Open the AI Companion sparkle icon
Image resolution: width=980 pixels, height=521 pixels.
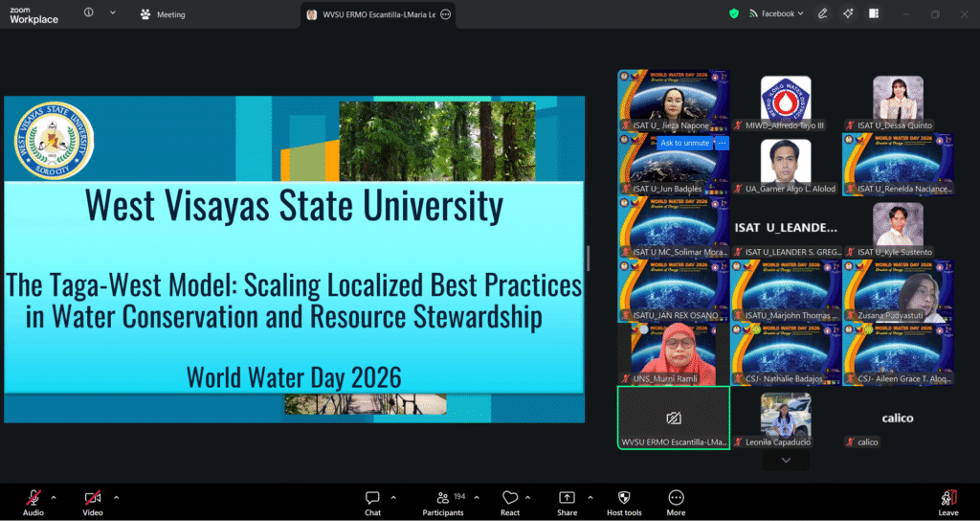(x=848, y=13)
